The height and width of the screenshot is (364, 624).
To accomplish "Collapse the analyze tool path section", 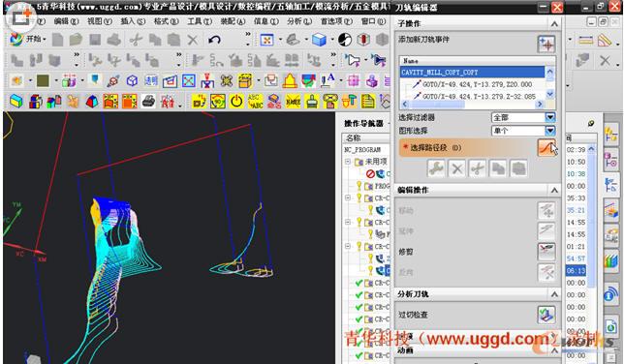I will [554, 294].
